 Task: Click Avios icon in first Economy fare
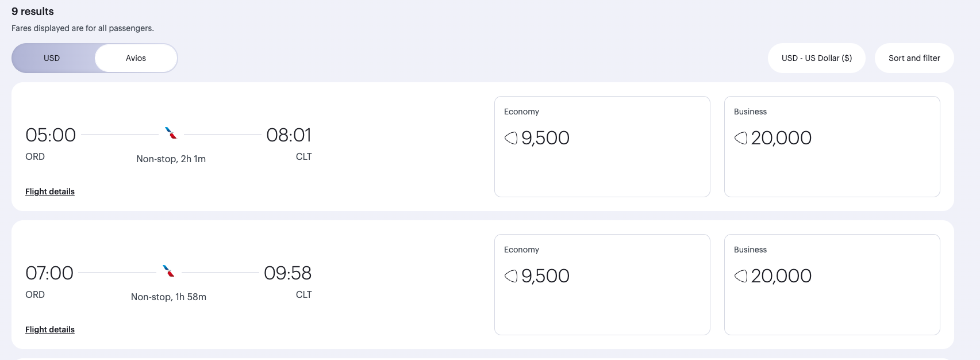[511, 138]
